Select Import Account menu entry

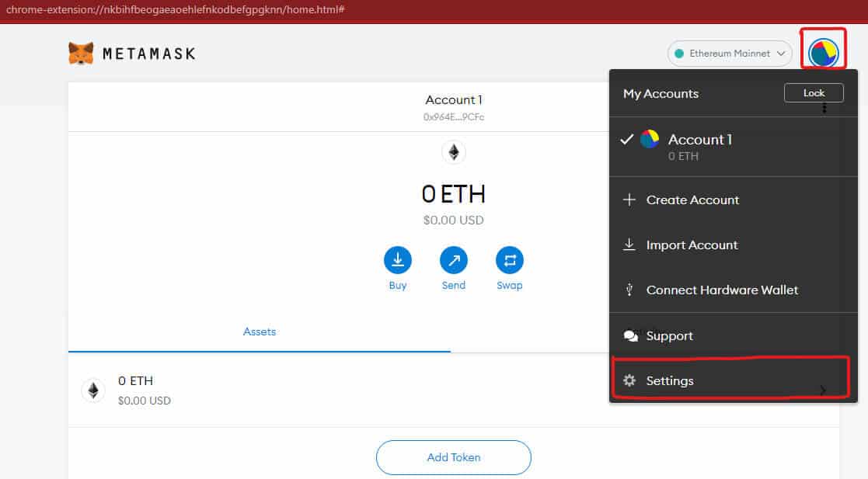(691, 245)
